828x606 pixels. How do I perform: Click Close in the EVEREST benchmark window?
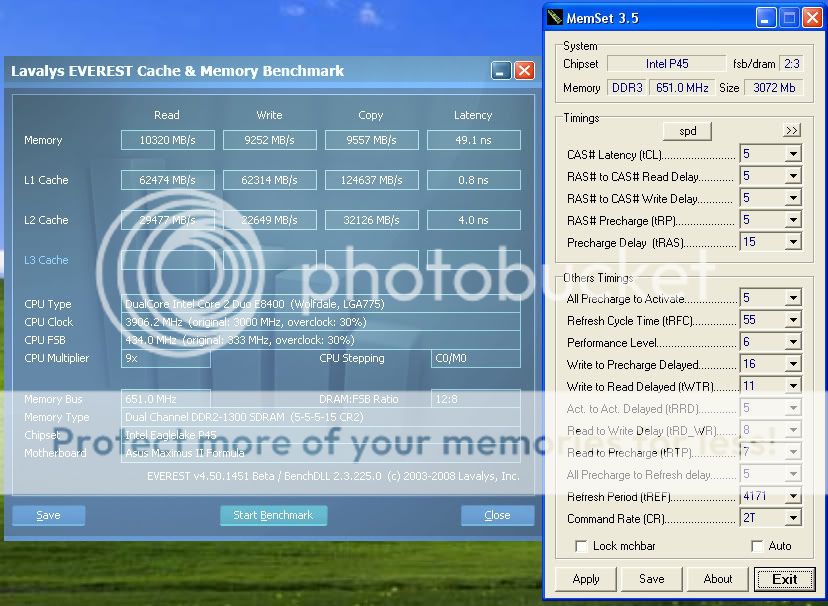[497, 515]
